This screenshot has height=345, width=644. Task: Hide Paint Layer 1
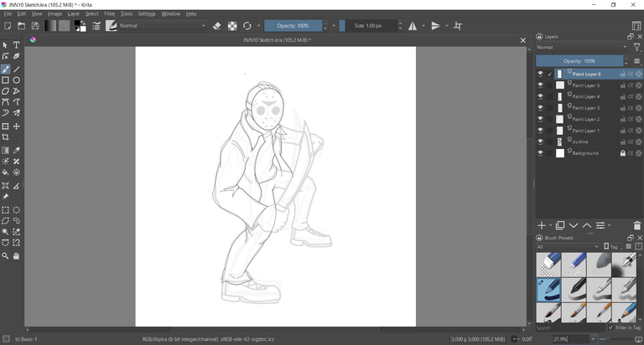(x=540, y=131)
